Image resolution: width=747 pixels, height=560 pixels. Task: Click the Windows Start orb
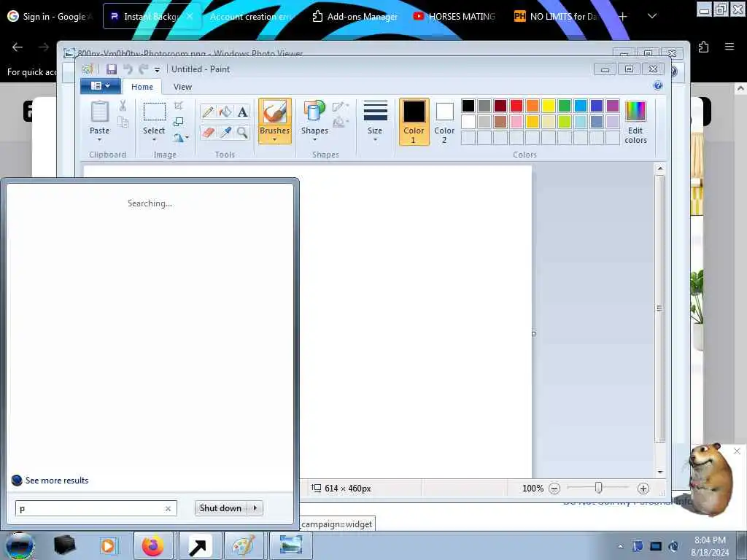pyautogui.click(x=20, y=545)
